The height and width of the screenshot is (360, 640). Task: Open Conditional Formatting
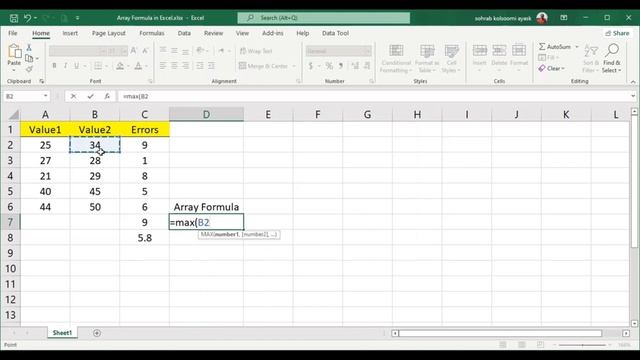(396, 59)
